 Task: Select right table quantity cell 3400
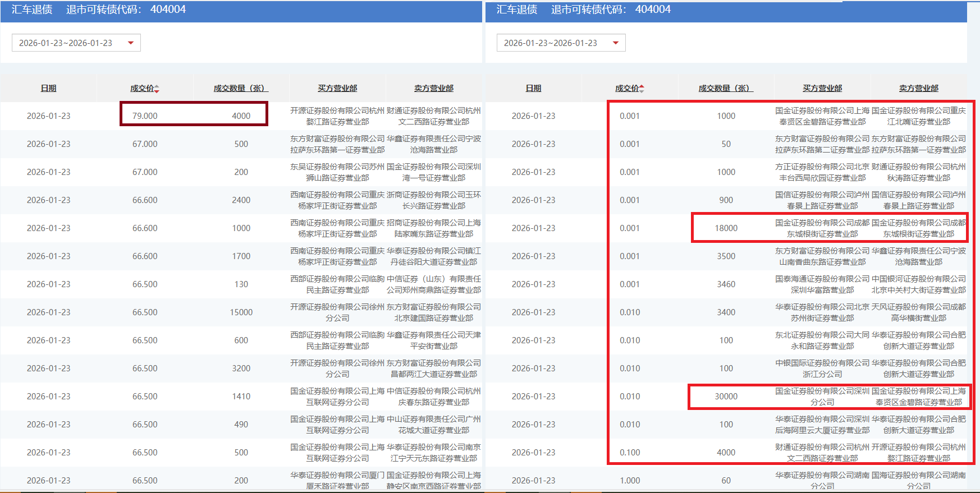(x=726, y=312)
